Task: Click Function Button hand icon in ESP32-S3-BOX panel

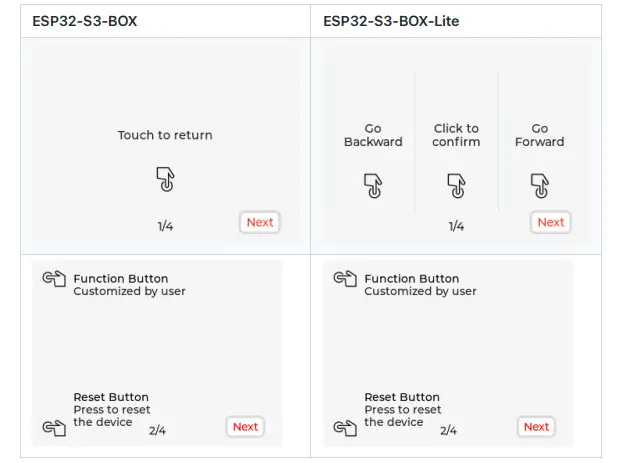Action: [53, 279]
